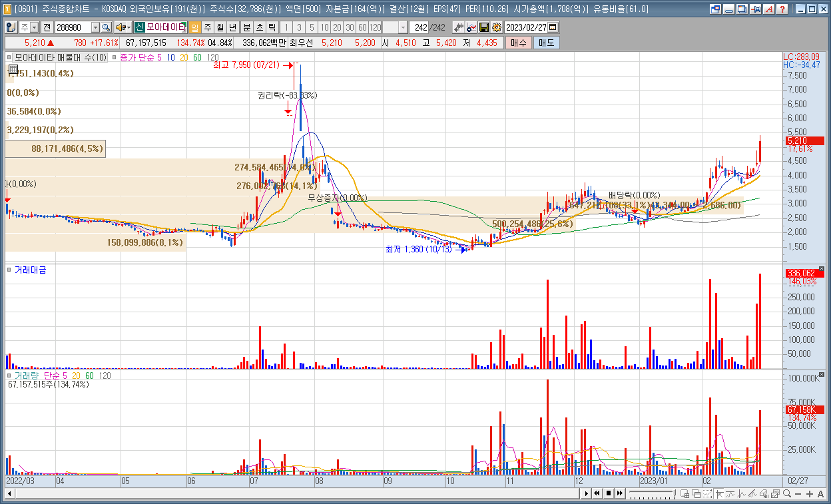Viewport: 831px width, 504px height.
Task: Select the 틱 tick period toggle
Action: click(272, 27)
